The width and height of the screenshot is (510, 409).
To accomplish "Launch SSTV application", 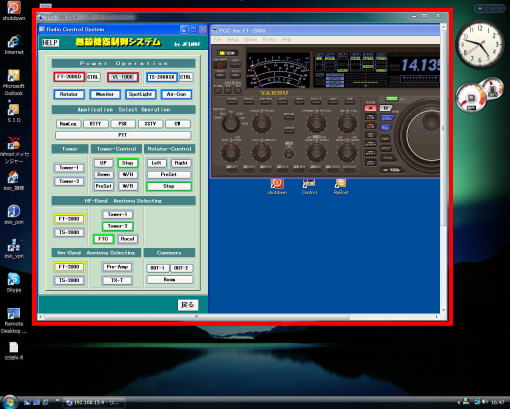I will [150, 124].
